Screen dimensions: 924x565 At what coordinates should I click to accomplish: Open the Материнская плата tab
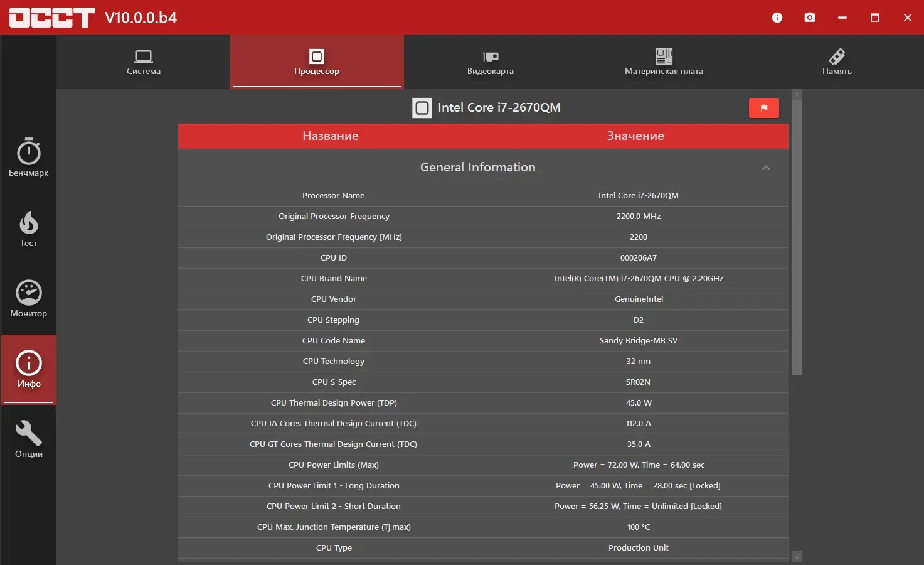664,62
